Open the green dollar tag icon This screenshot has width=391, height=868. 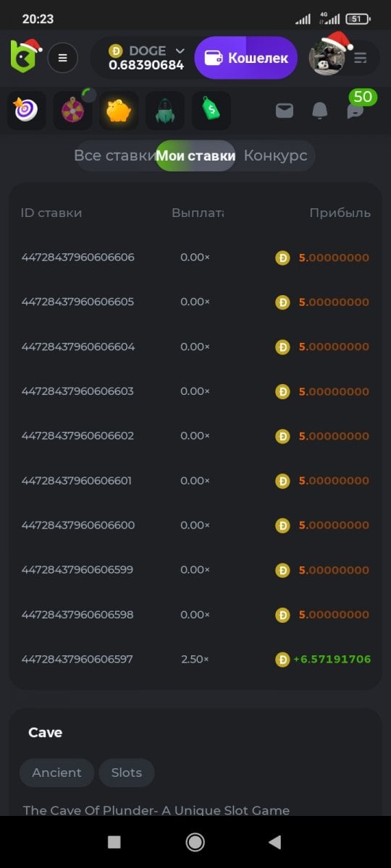click(x=211, y=111)
